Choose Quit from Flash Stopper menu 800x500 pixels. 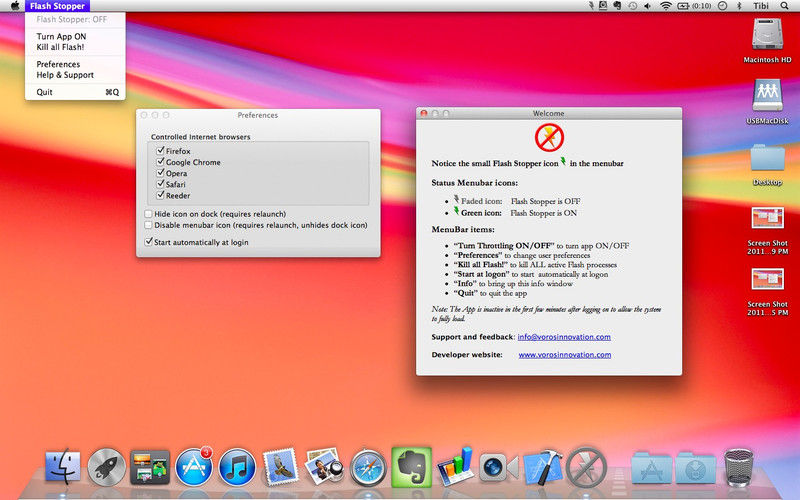pos(75,92)
